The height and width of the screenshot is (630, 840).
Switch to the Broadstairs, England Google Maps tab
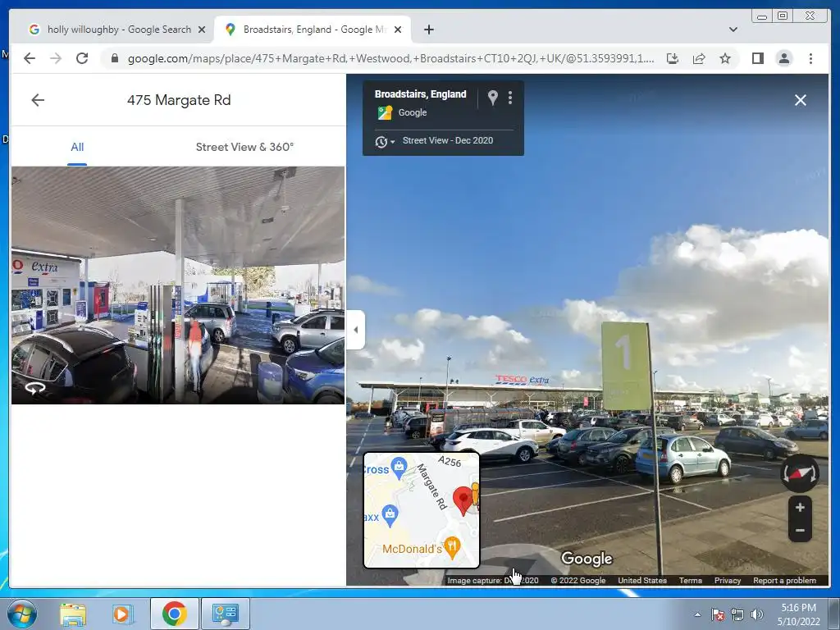[313, 30]
